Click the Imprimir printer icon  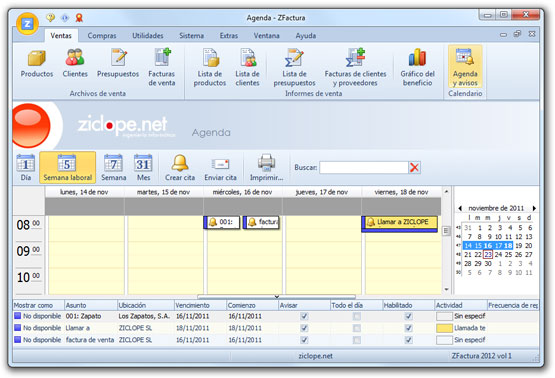click(x=266, y=163)
